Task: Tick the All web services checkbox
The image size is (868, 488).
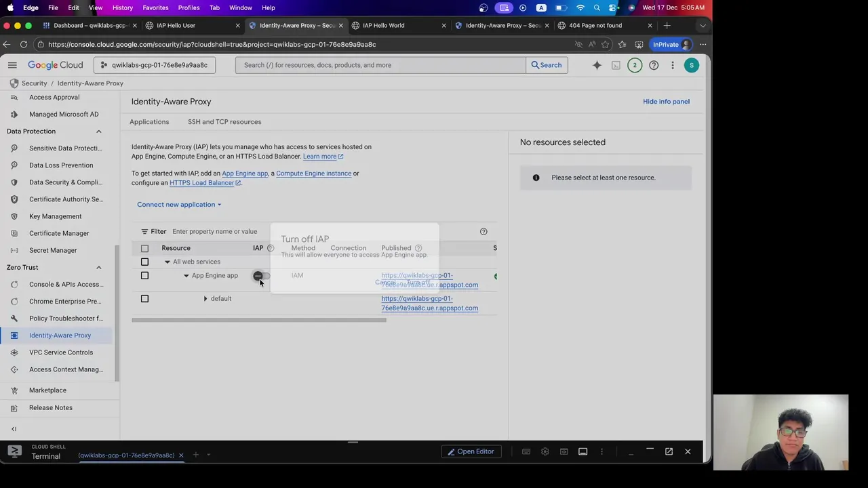Action: pyautogui.click(x=144, y=262)
